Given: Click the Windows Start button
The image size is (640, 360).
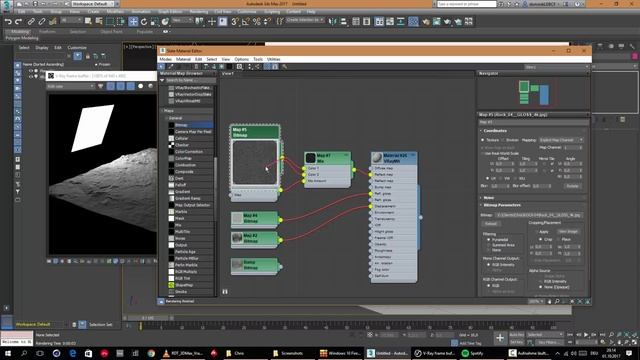Looking at the screenshot, I should [8, 353].
